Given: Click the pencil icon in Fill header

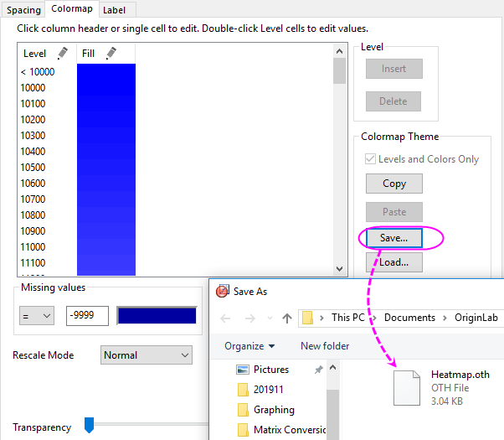Looking at the screenshot, I should click(x=111, y=54).
